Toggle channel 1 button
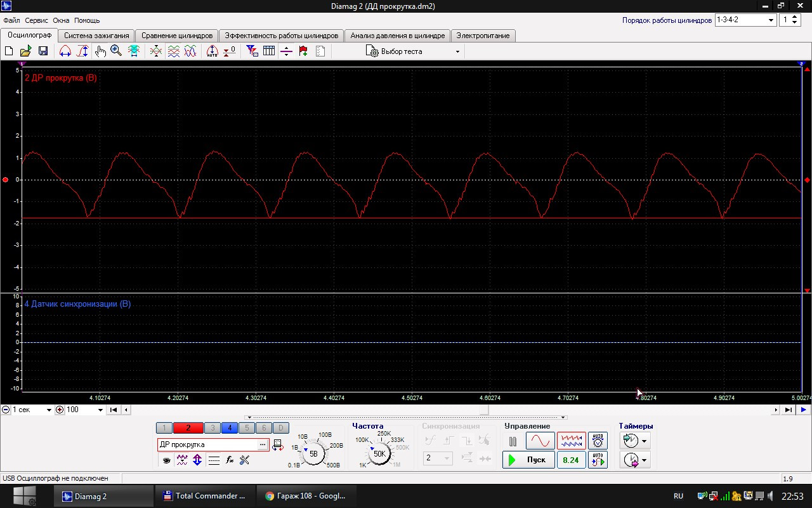Image resolution: width=812 pixels, height=508 pixels. coord(164,428)
